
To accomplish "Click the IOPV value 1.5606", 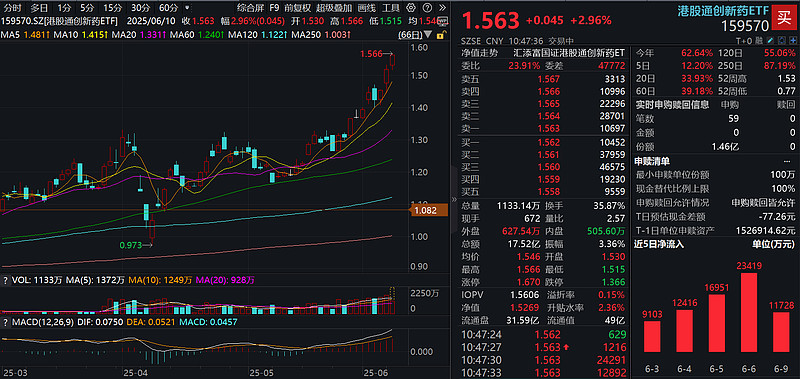I will [x=524, y=295].
